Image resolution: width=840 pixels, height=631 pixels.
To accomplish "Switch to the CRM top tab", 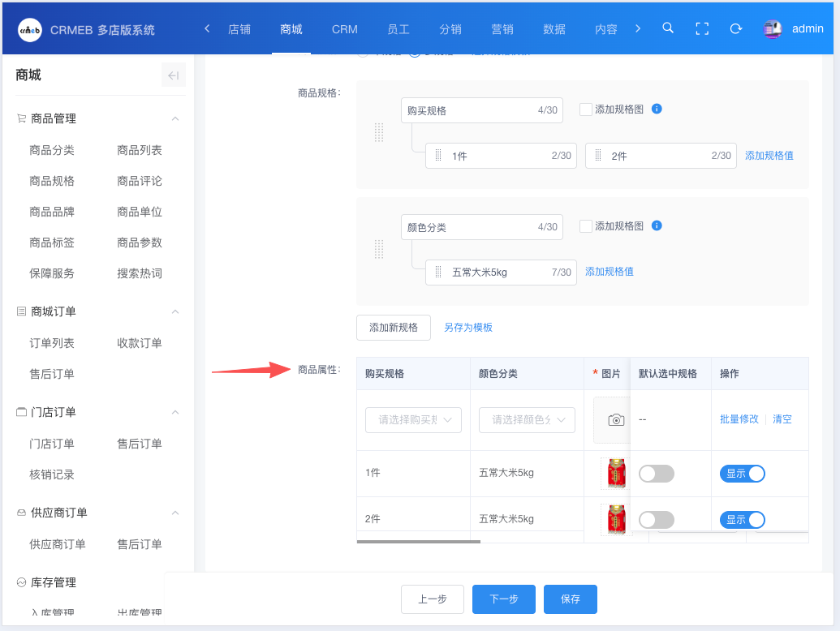I will coord(344,29).
